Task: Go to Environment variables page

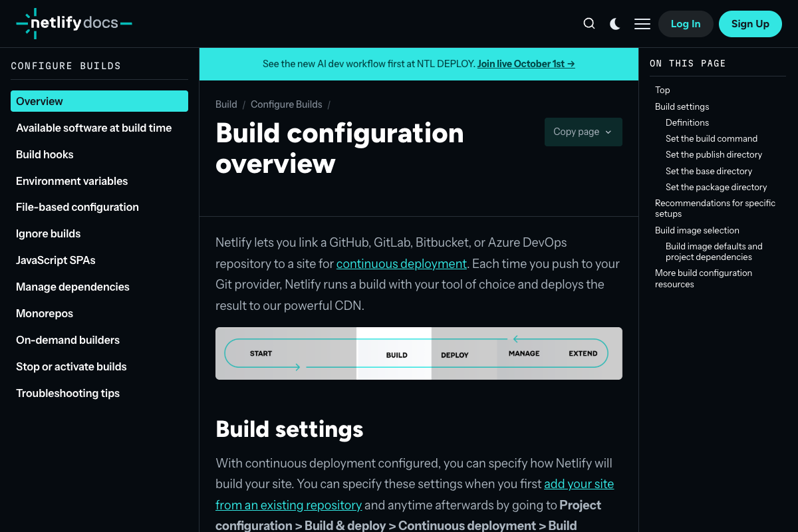Action: 72,181
